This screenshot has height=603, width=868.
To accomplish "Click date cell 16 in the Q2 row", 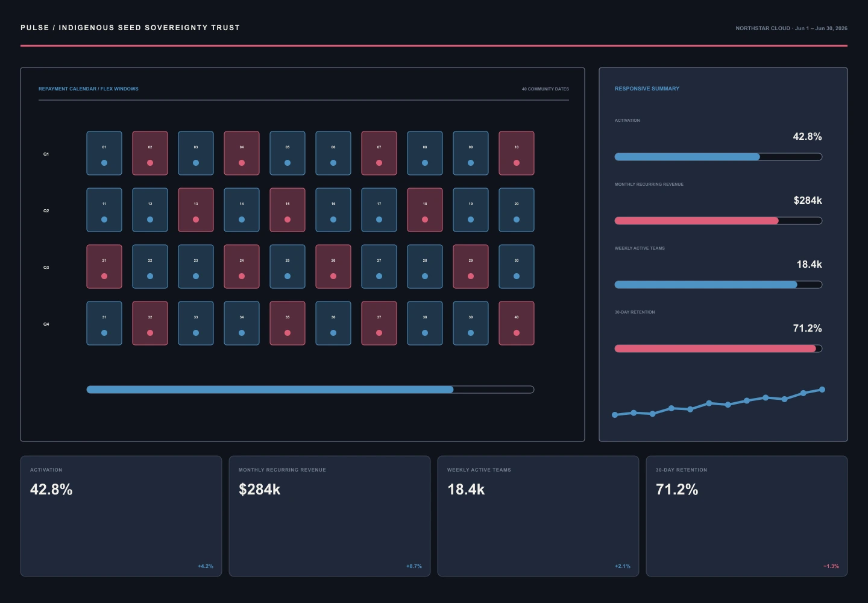I will pos(333,210).
